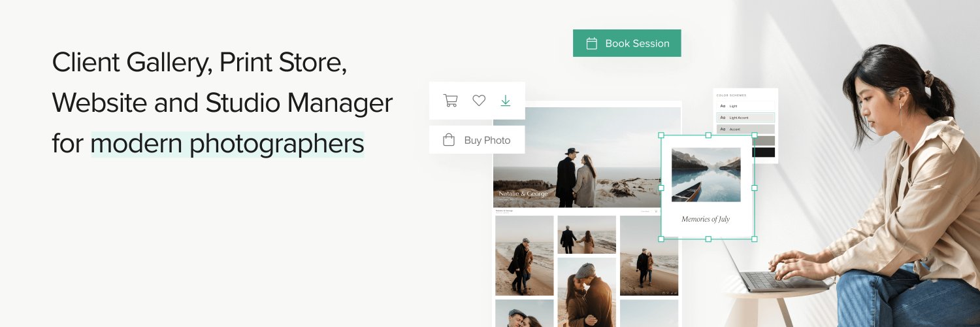Click the top-left resize handle of the card
The height and width of the screenshot is (327, 980).
pos(661,135)
